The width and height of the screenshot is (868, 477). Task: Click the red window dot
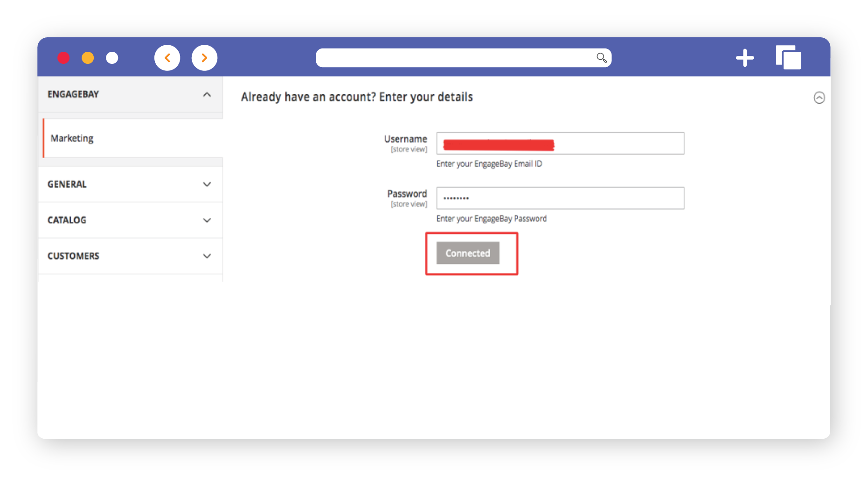pyautogui.click(x=63, y=58)
